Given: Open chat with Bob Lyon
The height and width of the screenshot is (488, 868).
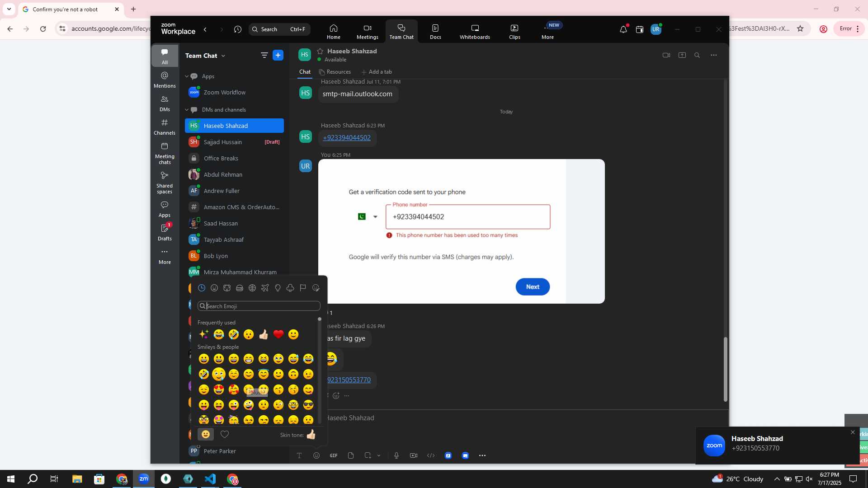Looking at the screenshot, I should [234, 256].
